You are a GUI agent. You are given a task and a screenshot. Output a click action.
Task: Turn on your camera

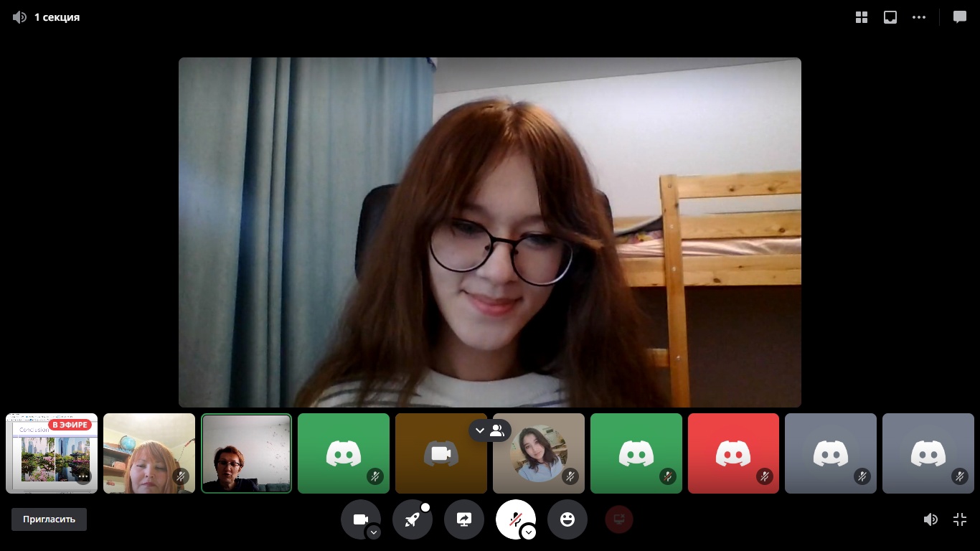point(360,519)
